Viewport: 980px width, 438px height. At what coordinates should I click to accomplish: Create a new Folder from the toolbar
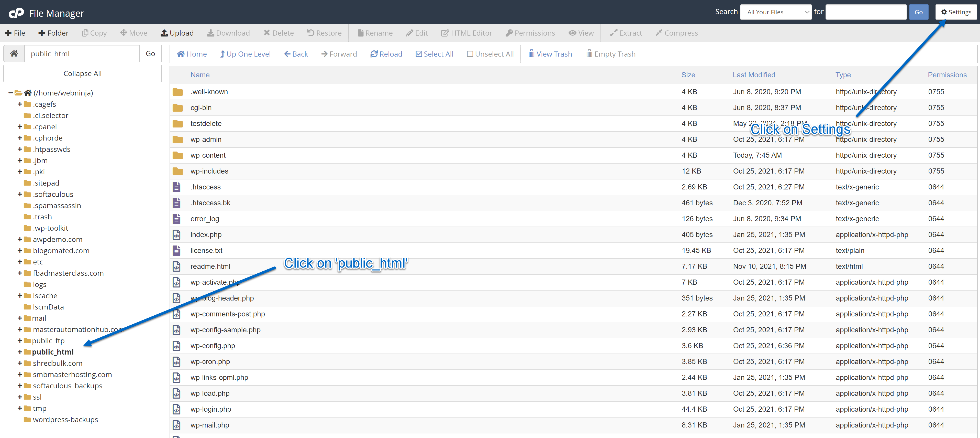[x=54, y=33]
